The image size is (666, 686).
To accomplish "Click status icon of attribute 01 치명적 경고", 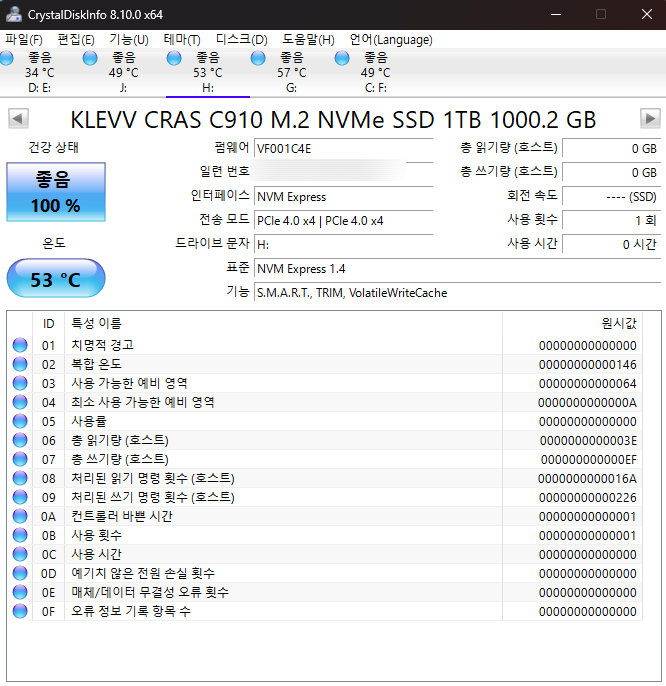I will [20, 345].
